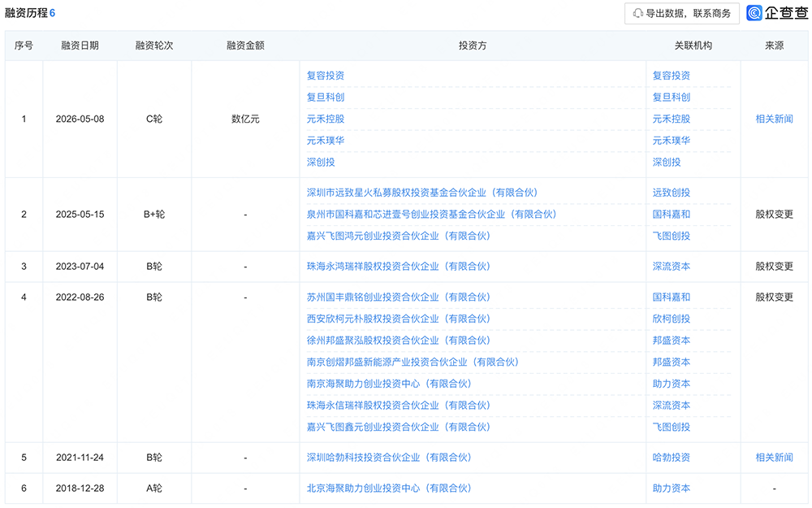The height and width of the screenshot is (508, 812).
Task: Open investor link 深创投 in 投资方 column
Action: click(x=321, y=163)
